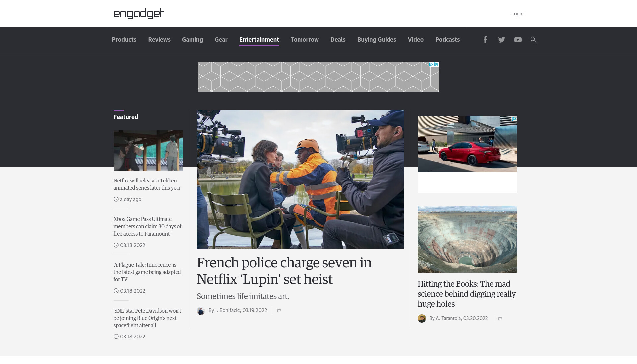Open the Gear section
This screenshot has width=637, height=364.
[x=221, y=40]
